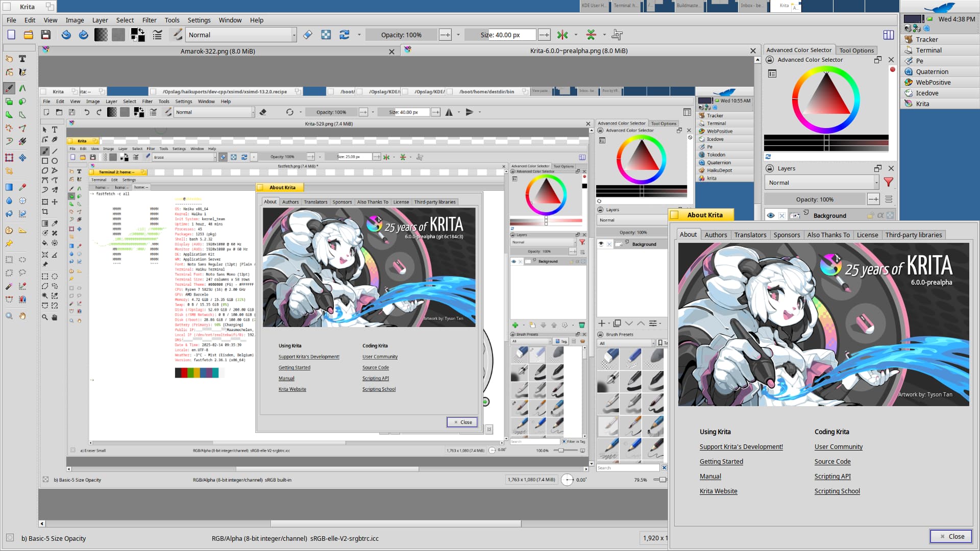Open Layers docker blending mode dropdown
The image size is (980, 551).
(x=821, y=183)
